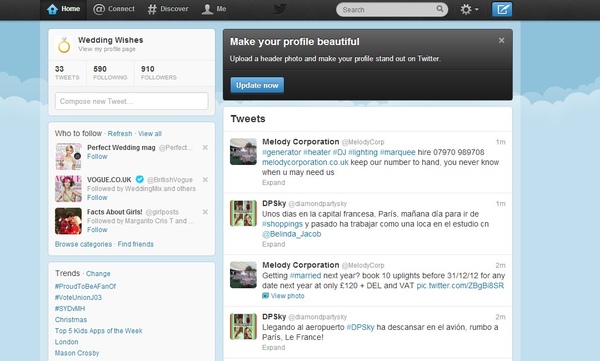Screen dimensions: 600x361
Task: Click the Update now button
Action: click(x=257, y=85)
